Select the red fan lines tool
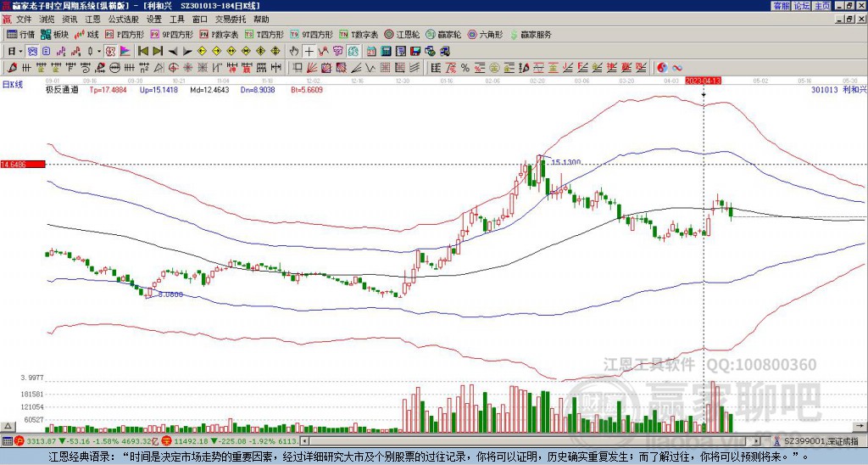 [x=312, y=68]
